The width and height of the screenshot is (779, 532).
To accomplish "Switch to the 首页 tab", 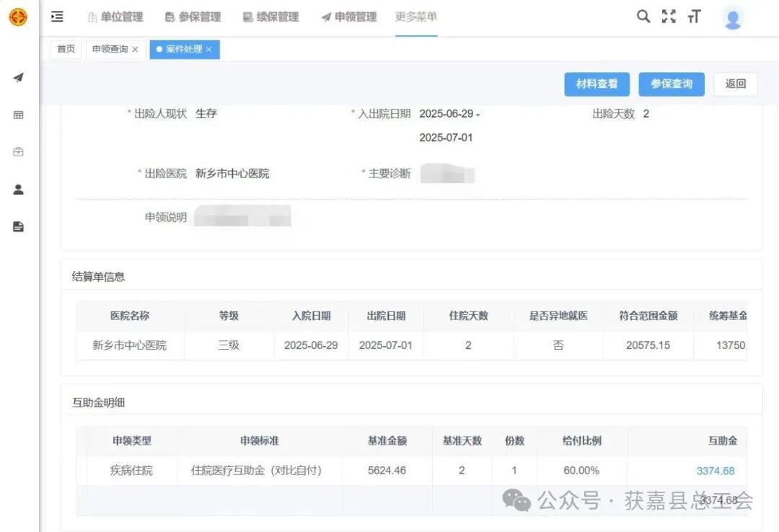I will click(66, 49).
